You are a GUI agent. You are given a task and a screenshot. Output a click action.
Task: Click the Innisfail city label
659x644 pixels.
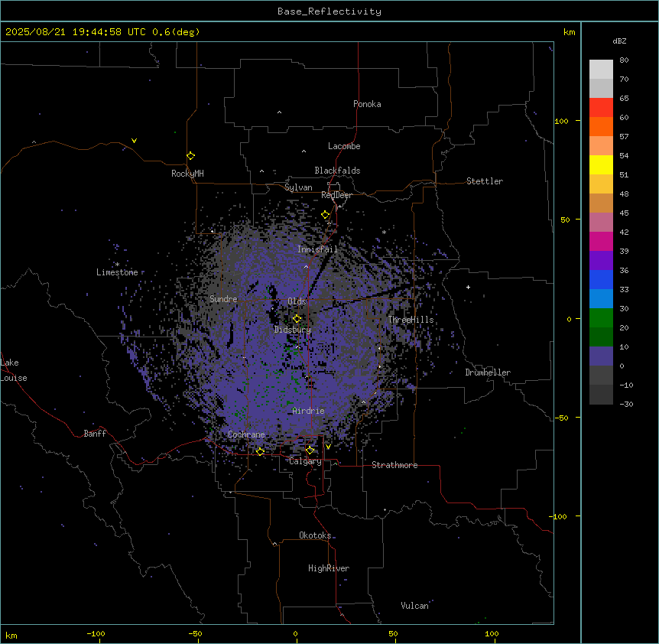[317, 249]
